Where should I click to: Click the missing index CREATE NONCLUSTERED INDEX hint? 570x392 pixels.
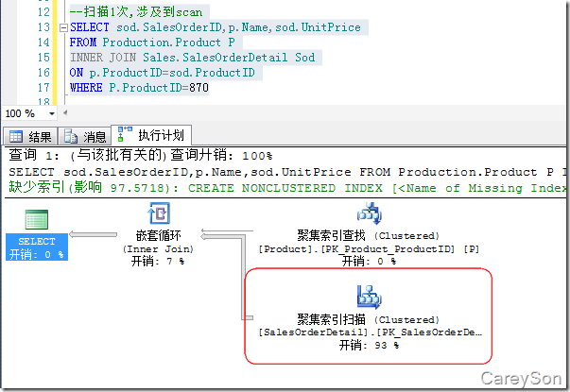287,188
